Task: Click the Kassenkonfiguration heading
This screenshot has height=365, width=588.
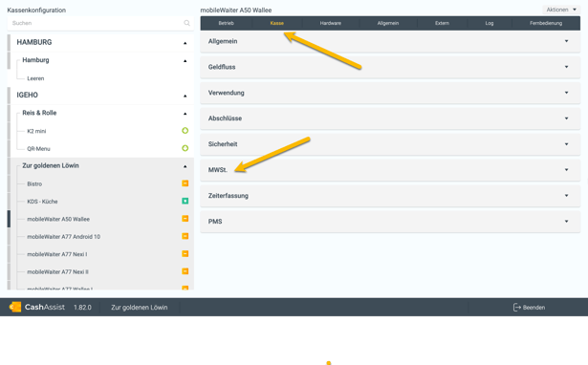Action: (36, 11)
